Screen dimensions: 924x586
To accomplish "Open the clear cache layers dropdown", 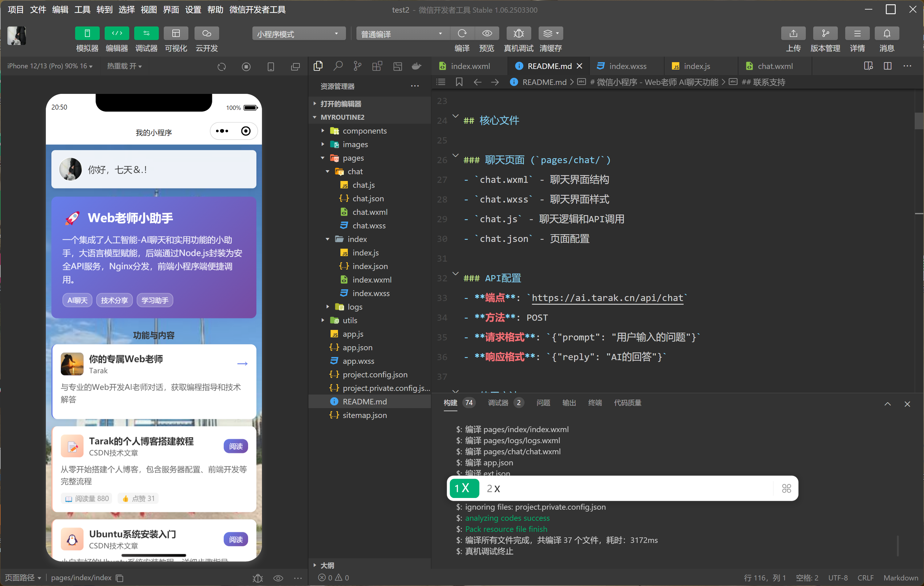I will 550,33.
